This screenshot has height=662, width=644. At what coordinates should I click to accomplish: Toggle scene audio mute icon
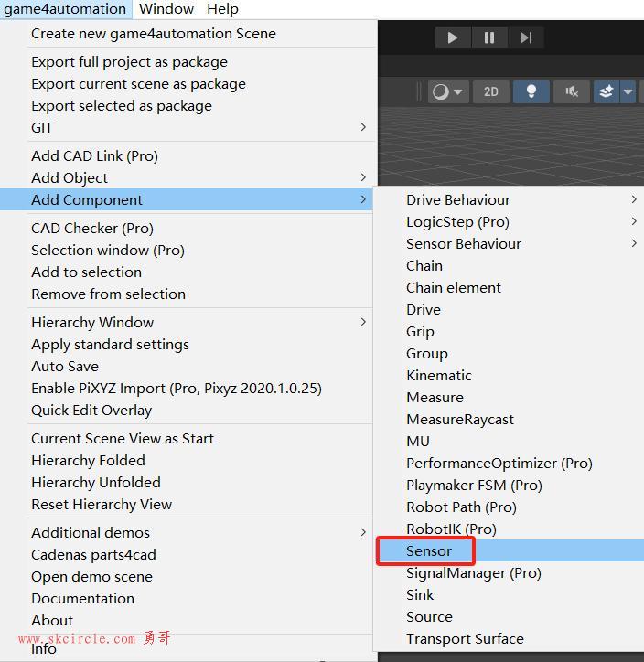(572, 91)
